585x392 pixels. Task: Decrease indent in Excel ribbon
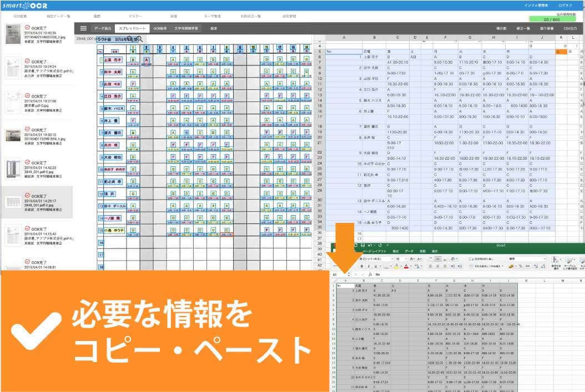(453, 267)
